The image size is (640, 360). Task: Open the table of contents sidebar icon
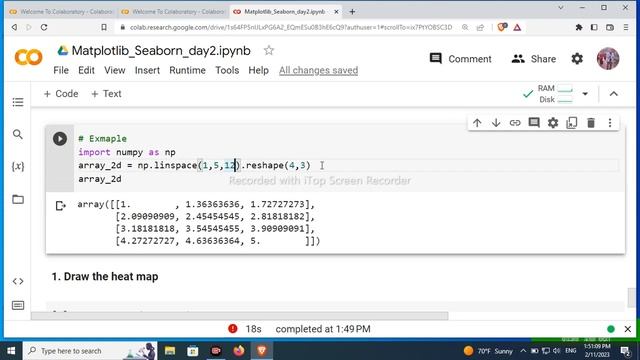(x=18, y=102)
